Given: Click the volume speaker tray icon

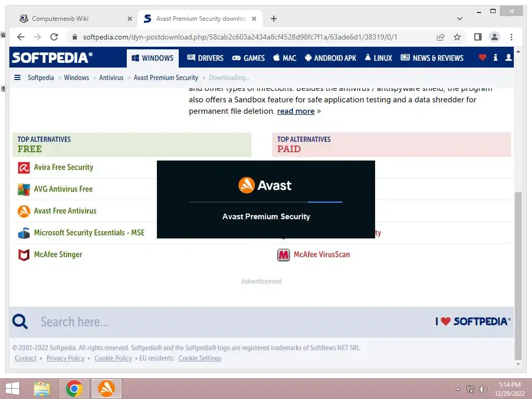Looking at the screenshot, I should click(x=483, y=389).
